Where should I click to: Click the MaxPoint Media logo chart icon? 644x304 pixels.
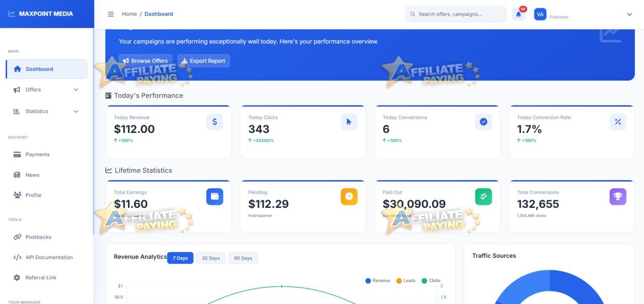coord(12,14)
